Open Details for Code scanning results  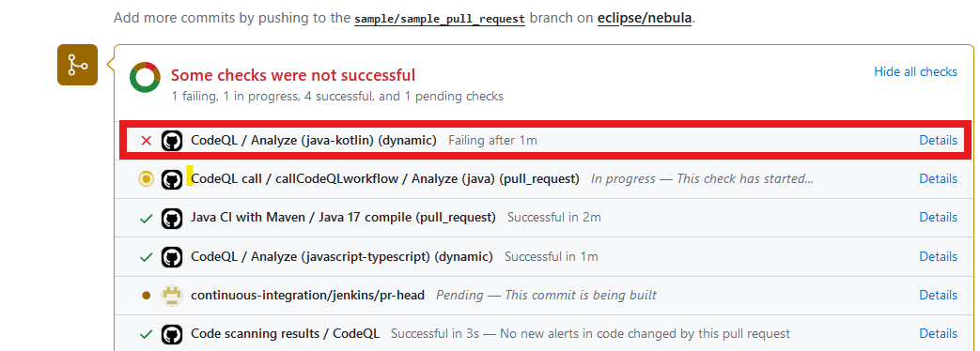click(x=938, y=333)
